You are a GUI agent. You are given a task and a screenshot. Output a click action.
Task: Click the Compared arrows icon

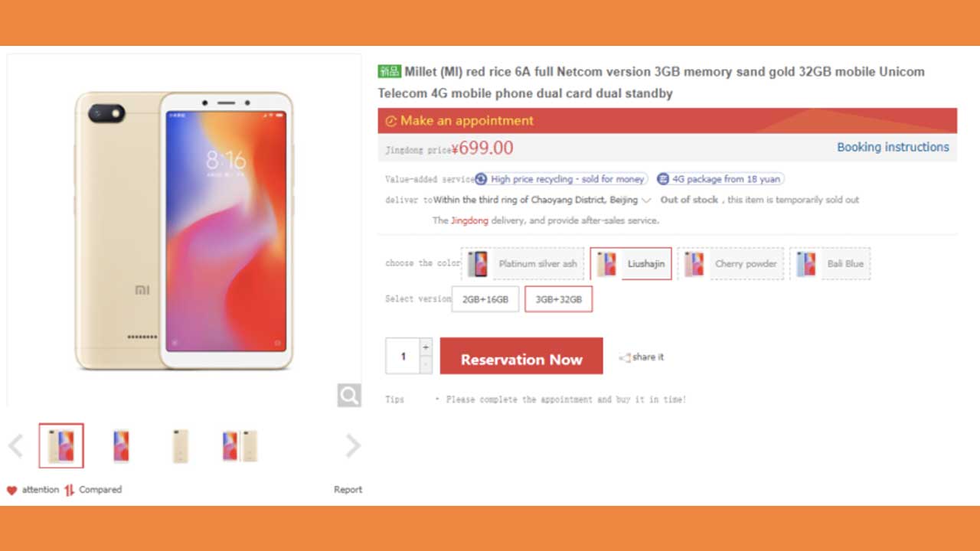[70, 490]
